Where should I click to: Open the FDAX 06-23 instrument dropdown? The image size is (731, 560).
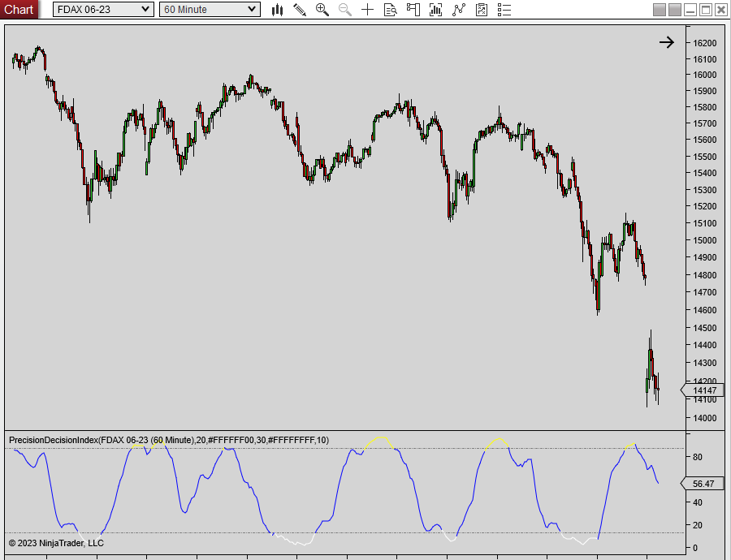[103, 10]
